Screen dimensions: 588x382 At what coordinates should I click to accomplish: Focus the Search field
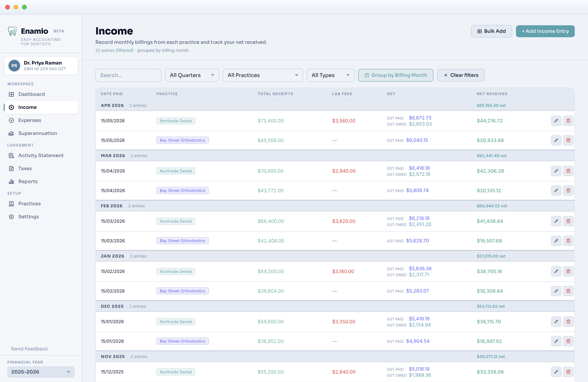point(128,75)
